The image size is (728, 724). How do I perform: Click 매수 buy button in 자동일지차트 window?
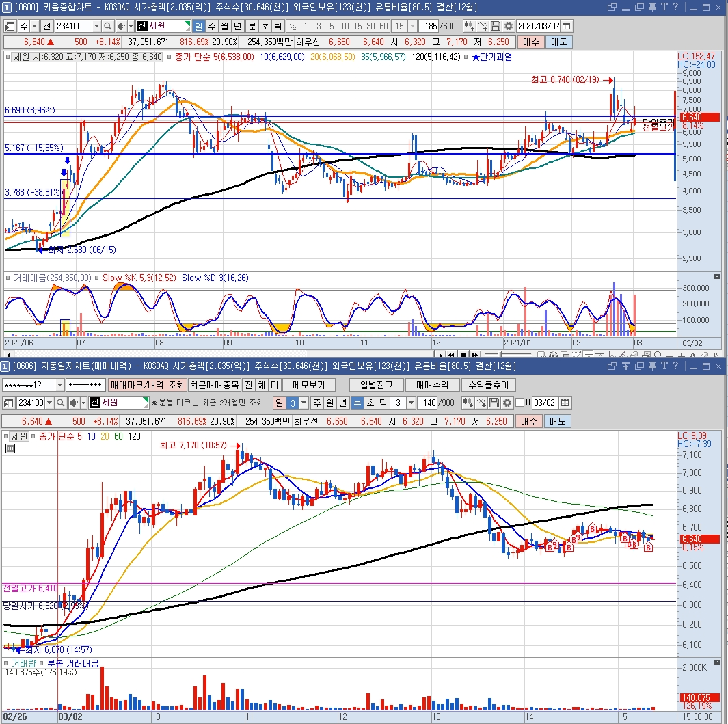pos(529,421)
